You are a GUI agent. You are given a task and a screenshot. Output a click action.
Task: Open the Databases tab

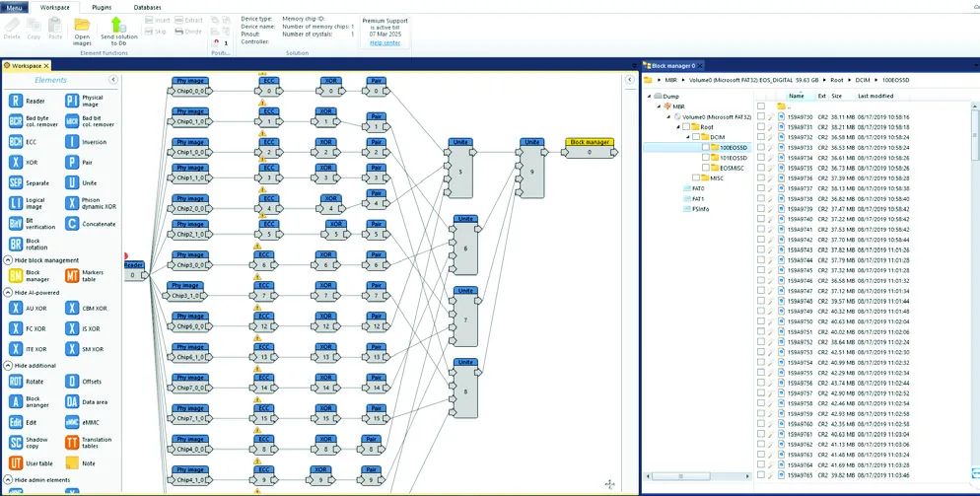coord(148,8)
